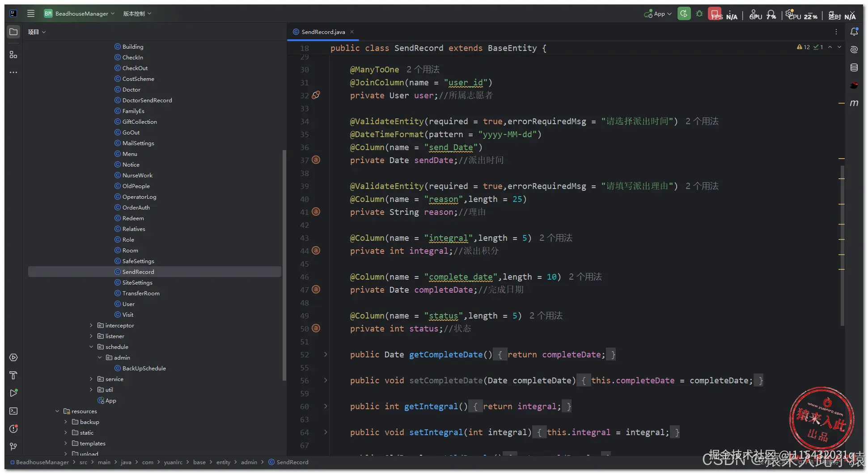This screenshot has width=868, height=474.
Task: Jump to previous highlighted problem
Action: tap(830, 47)
